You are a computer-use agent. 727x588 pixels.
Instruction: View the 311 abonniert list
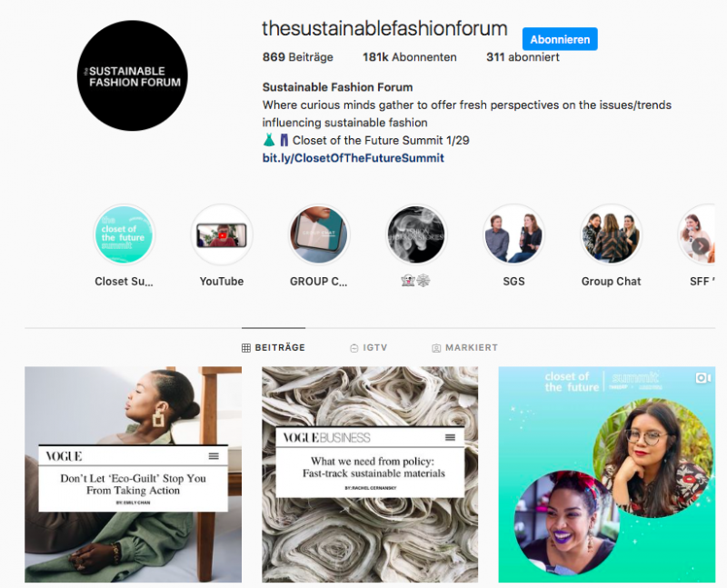pos(523,57)
